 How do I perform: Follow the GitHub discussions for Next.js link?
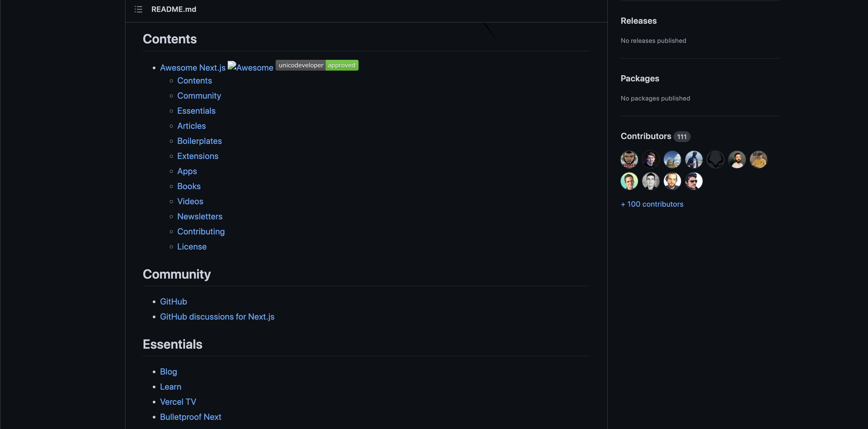coord(217,316)
